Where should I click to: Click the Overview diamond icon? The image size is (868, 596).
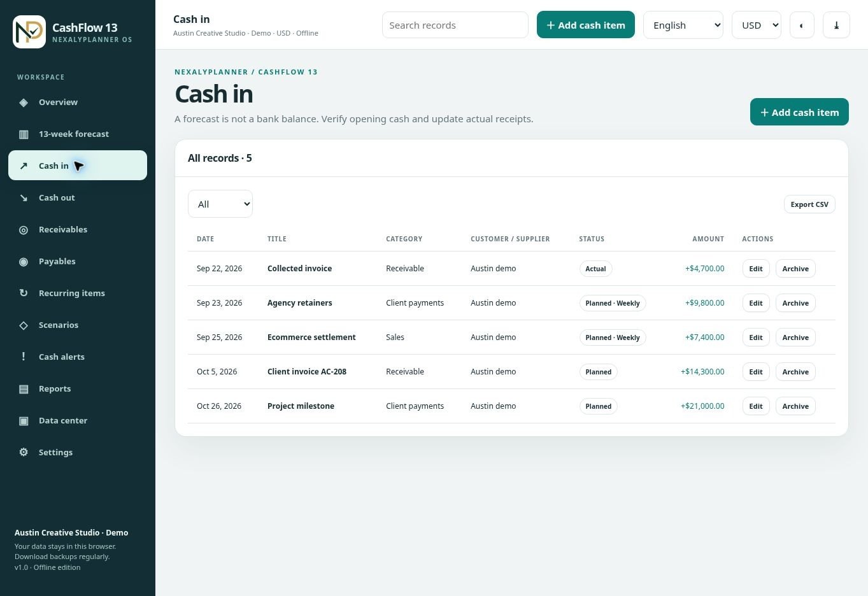[24, 103]
